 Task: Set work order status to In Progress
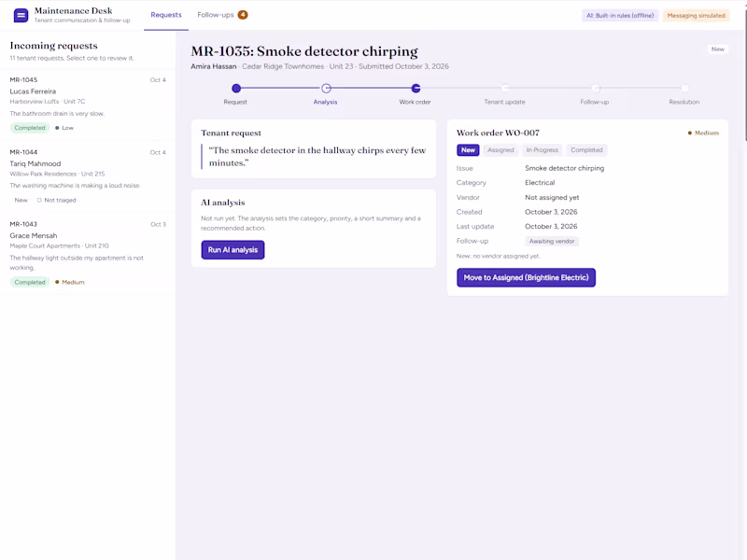[543, 150]
